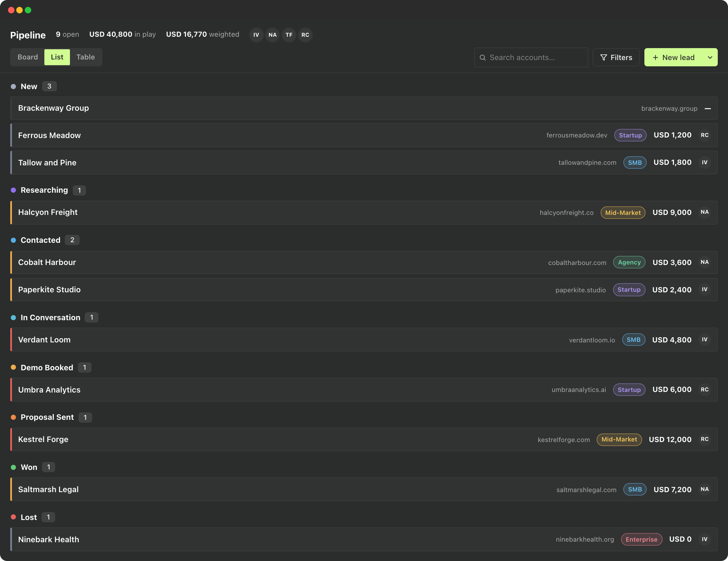728x561 pixels.
Task: Click the brackenway.group domain link
Action: click(669, 108)
